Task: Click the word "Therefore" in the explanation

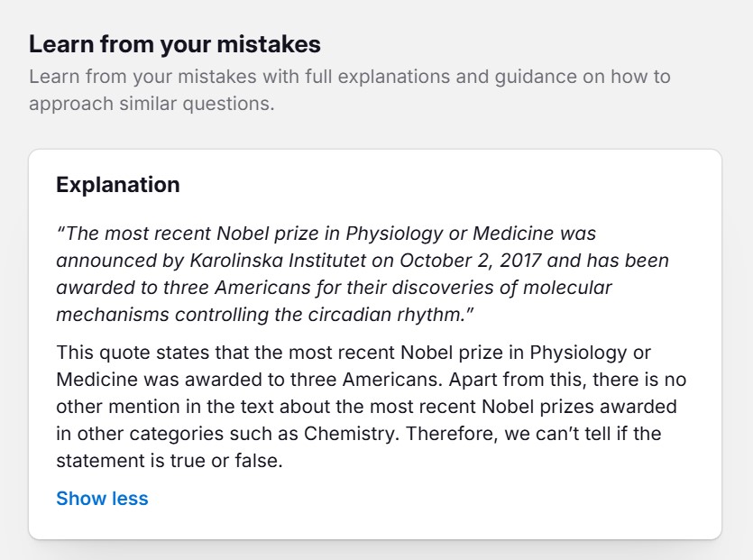Action: click(446, 434)
